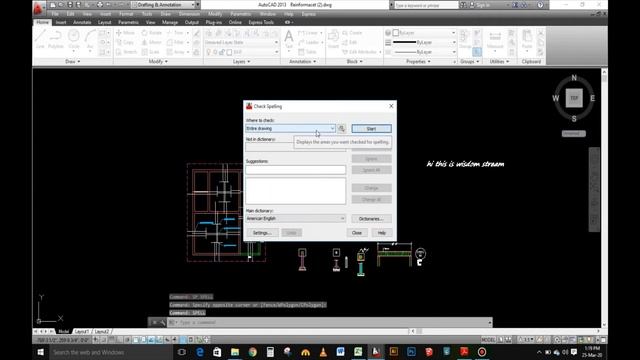Expand the Draw panel
The width and height of the screenshot is (640, 360).
pyautogui.click(x=73, y=61)
